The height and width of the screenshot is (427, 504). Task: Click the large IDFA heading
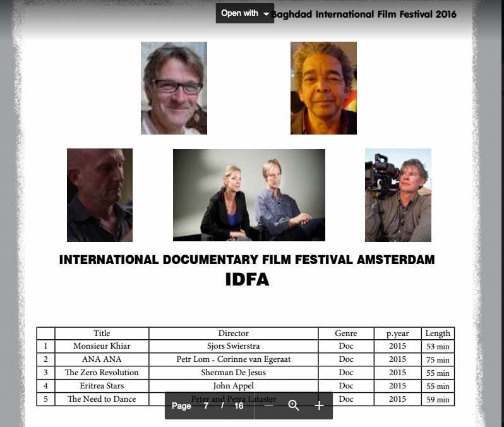tap(247, 280)
